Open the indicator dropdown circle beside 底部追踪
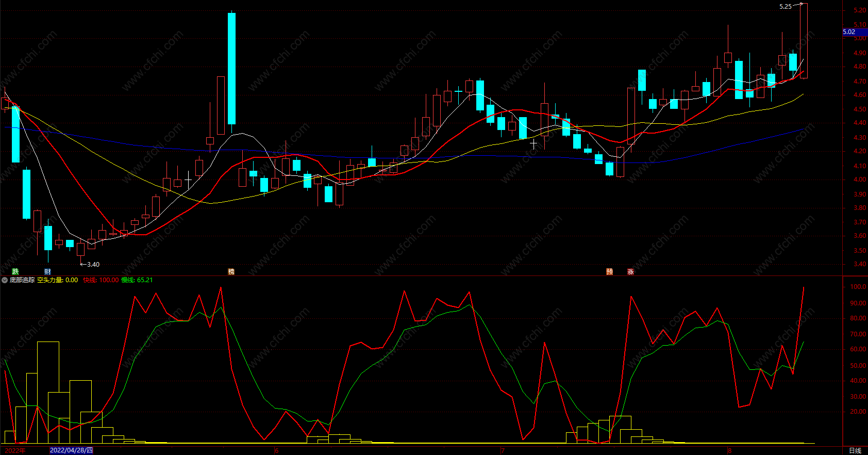The image size is (868, 455). point(5,280)
